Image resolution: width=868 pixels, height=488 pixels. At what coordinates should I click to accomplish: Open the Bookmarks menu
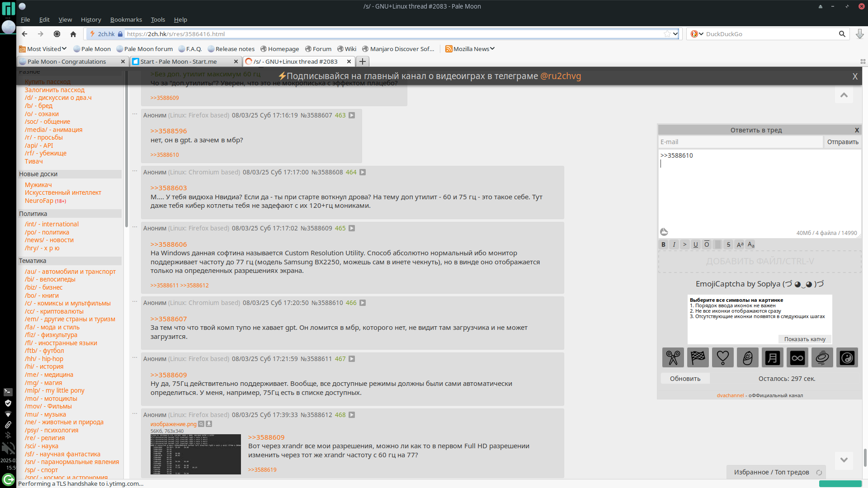[126, 19]
